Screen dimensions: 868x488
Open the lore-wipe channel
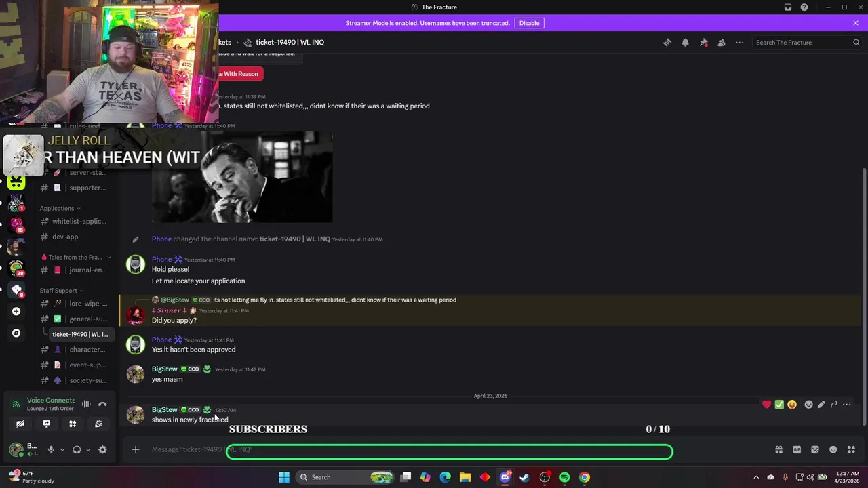[75, 304]
